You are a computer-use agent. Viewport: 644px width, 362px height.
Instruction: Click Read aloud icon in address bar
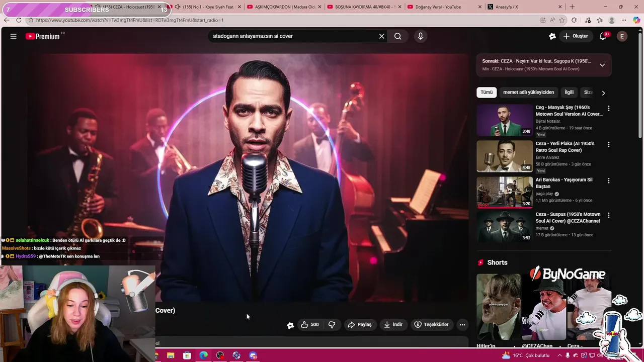pyautogui.click(x=552, y=20)
